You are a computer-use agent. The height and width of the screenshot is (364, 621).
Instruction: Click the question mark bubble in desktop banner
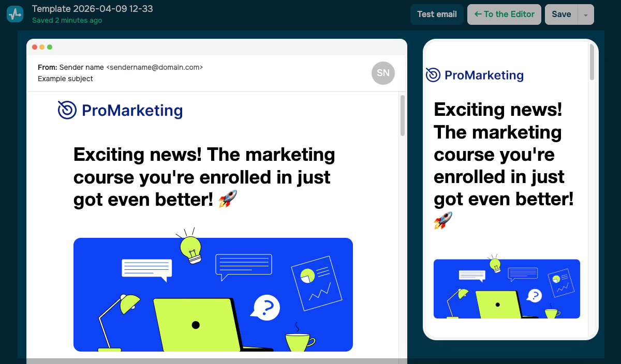[x=265, y=308]
